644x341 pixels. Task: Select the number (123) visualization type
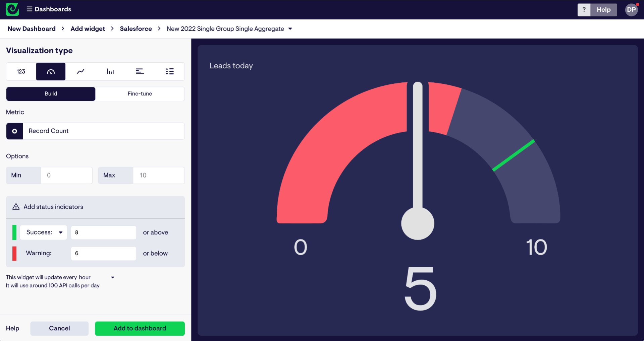point(21,71)
